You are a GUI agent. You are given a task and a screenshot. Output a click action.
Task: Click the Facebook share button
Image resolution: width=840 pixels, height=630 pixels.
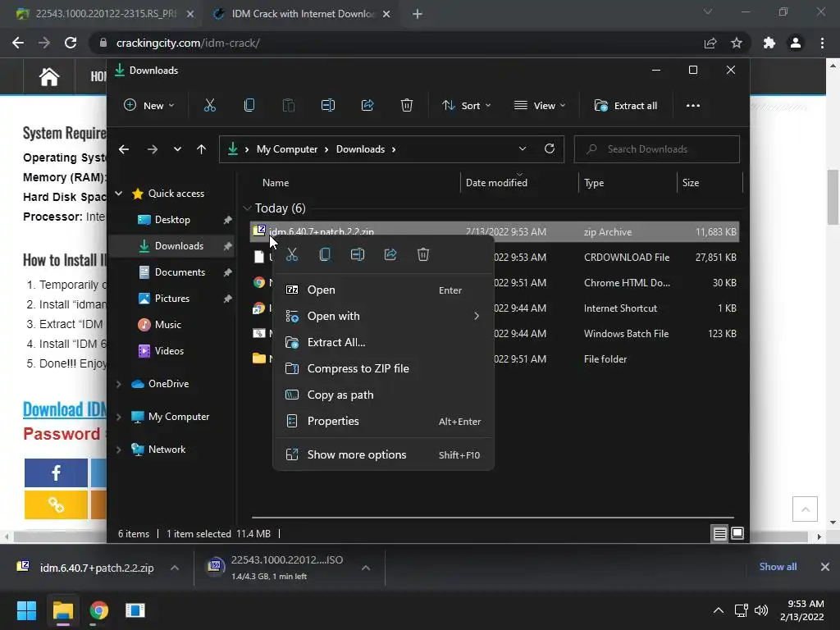[56, 472]
